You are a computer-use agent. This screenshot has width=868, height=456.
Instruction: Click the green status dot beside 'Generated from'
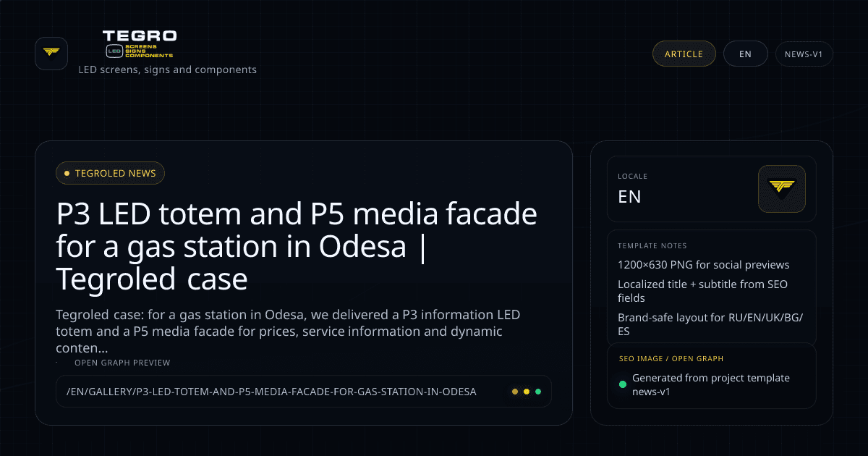coord(623,384)
